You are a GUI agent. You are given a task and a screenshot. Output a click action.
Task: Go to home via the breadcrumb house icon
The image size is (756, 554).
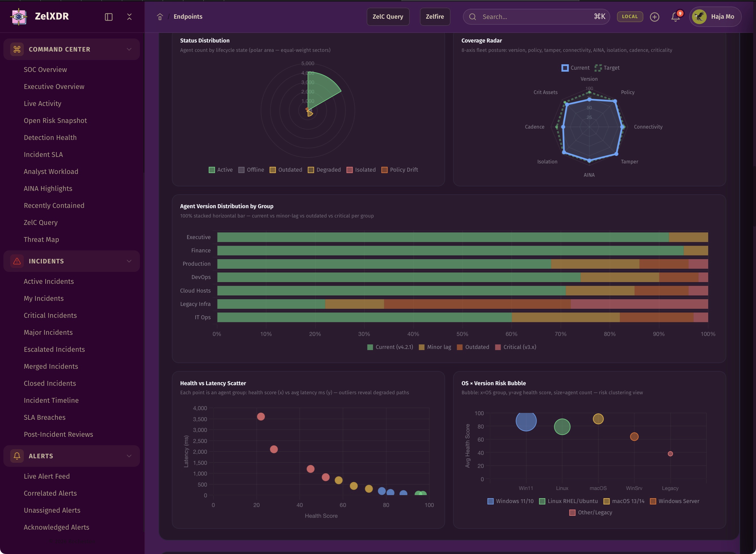(160, 17)
